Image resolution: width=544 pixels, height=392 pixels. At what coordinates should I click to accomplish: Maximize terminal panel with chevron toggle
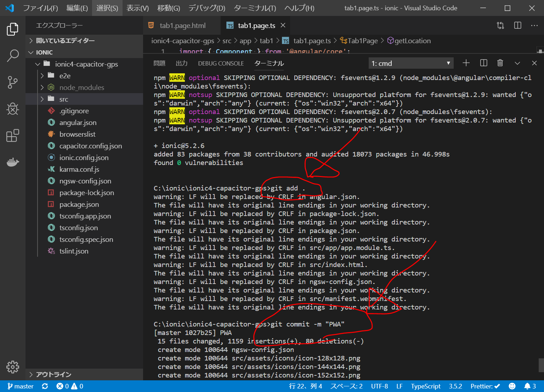517,63
